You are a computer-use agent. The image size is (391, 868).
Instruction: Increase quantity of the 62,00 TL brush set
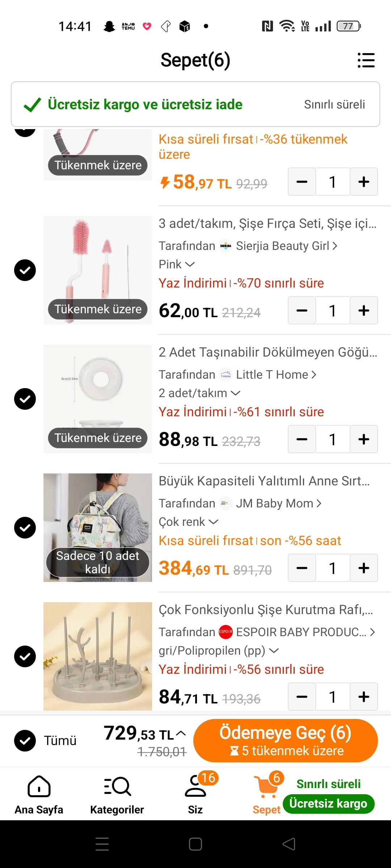click(363, 311)
